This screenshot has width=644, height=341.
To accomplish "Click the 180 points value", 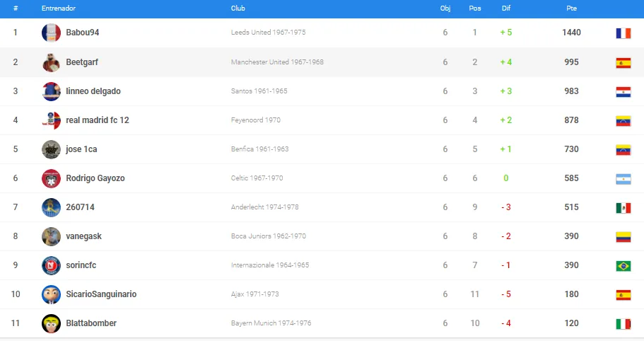I will pos(571,294).
